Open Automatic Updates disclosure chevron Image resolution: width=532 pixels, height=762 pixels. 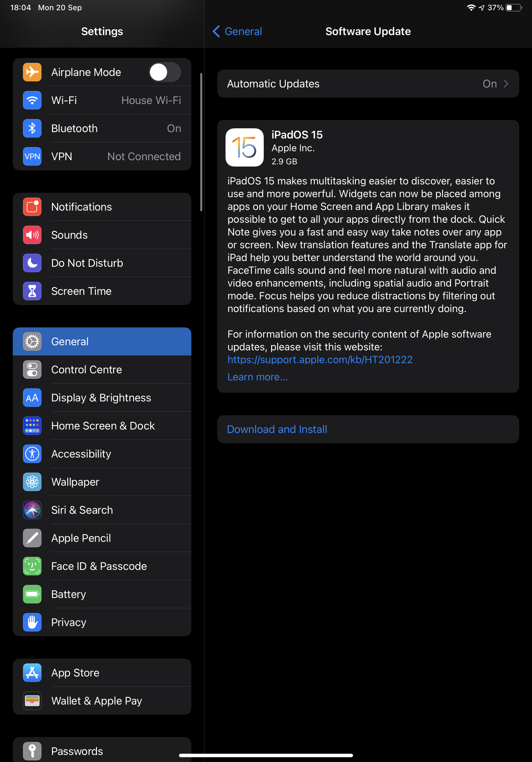tap(506, 84)
